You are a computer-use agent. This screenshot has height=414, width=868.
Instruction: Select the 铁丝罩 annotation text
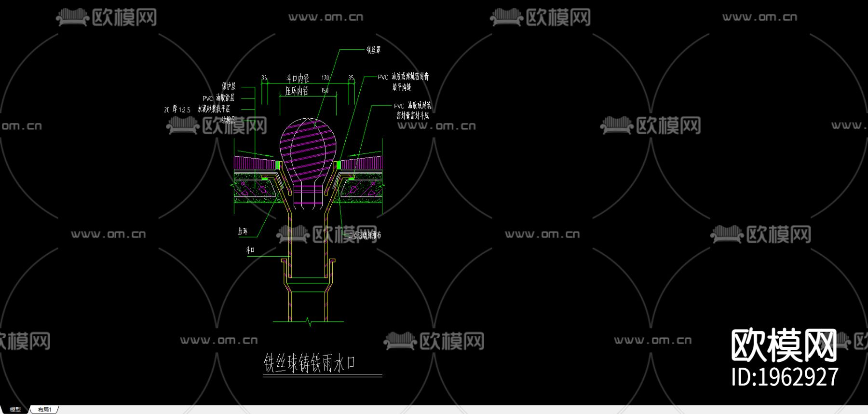(374, 50)
